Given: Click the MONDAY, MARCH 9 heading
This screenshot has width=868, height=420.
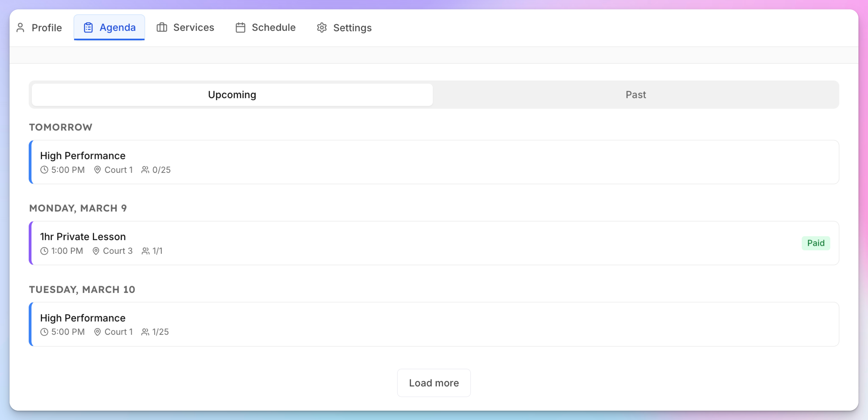Looking at the screenshot, I should (78, 208).
